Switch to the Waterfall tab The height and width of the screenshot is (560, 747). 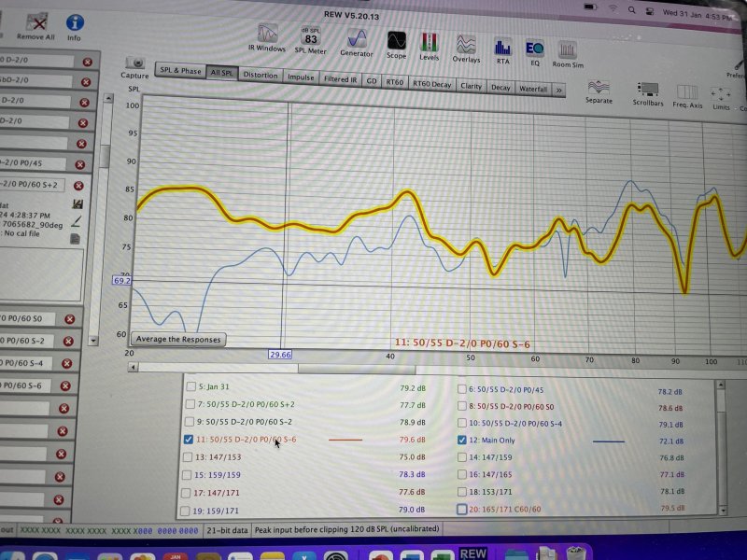click(533, 89)
